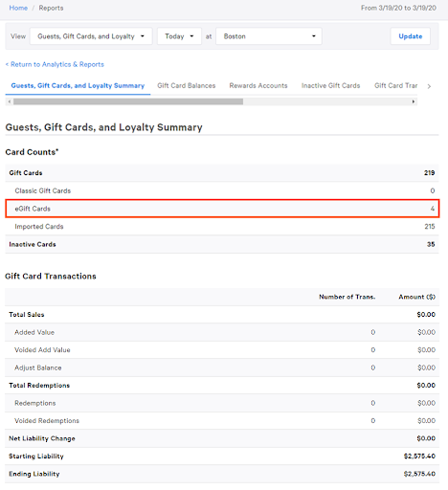This screenshot has height=490, width=448.
Task: Click the eGift Cards row label
Action: point(33,209)
